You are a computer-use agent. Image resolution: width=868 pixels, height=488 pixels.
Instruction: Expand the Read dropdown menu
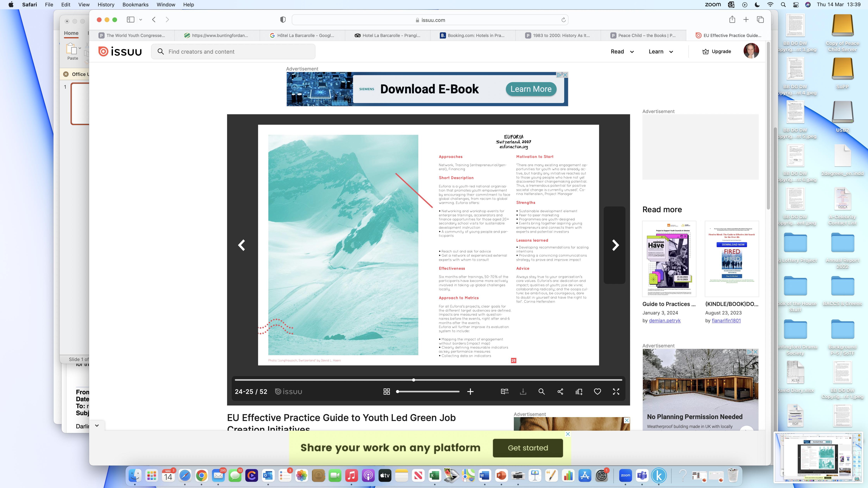click(x=622, y=52)
